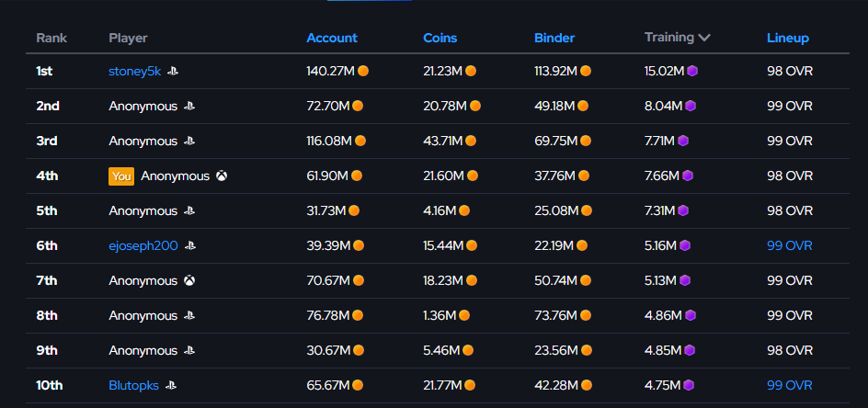View Blutopks's 99 OVR lineup link
The height and width of the screenshot is (408, 868).
pyautogui.click(x=790, y=385)
